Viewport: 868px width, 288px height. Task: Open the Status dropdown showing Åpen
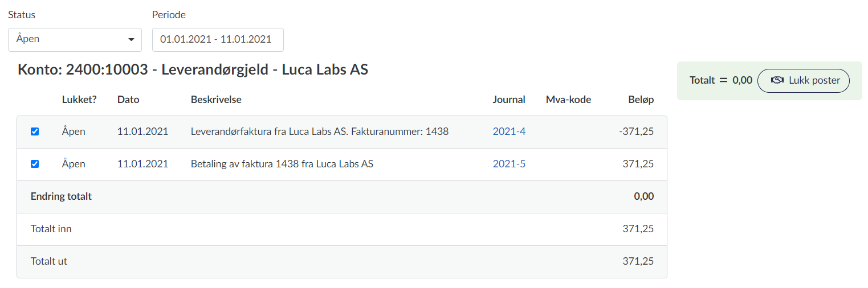coord(74,40)
